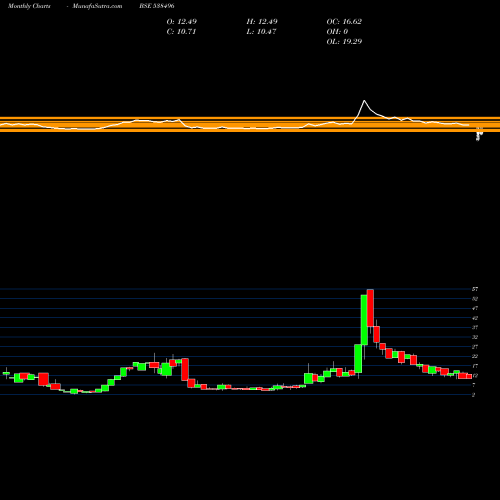
Task: Click the tallest red candlestick at the peak
Action: click(x=370, y=308)
